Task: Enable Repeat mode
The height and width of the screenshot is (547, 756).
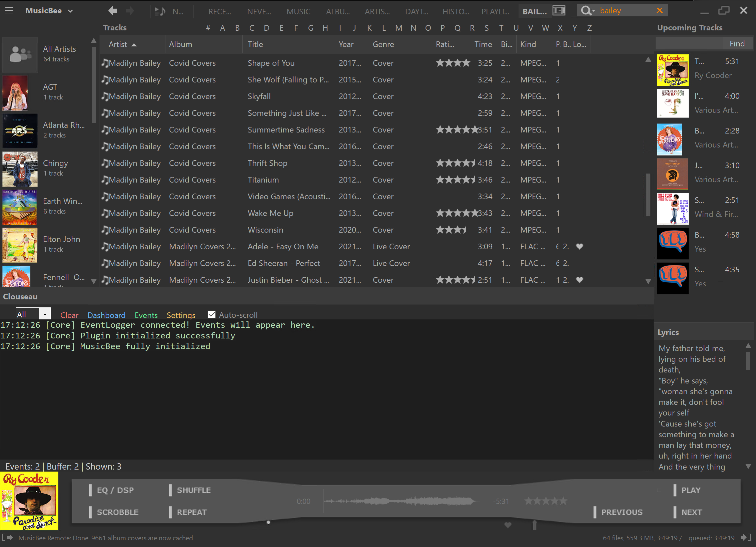Action: (192, 512)
